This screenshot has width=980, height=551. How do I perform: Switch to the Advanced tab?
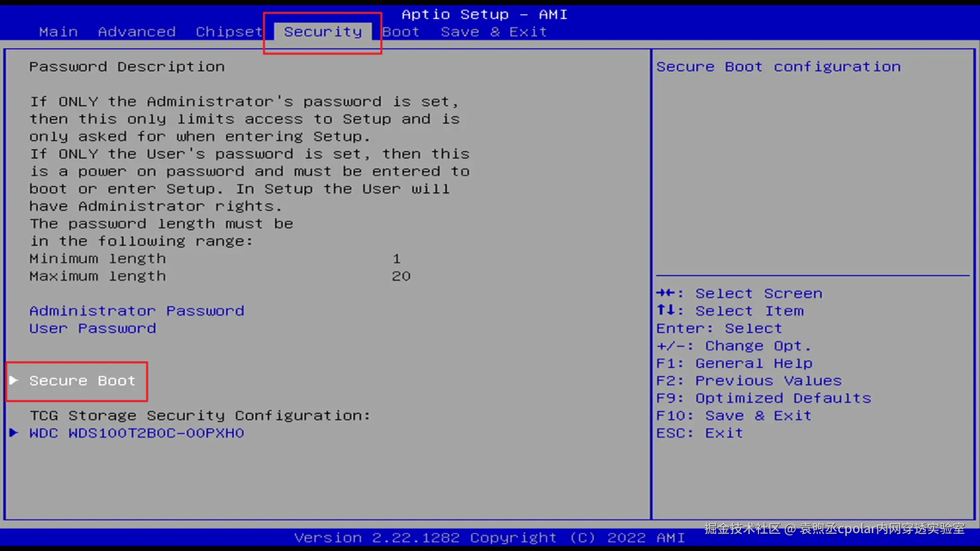point(137,32)
